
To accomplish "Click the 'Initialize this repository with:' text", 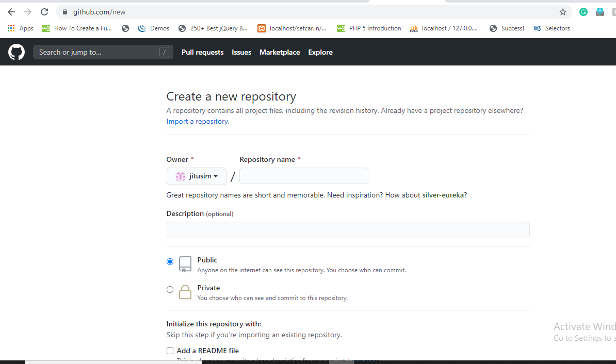I will click(214, 324).
